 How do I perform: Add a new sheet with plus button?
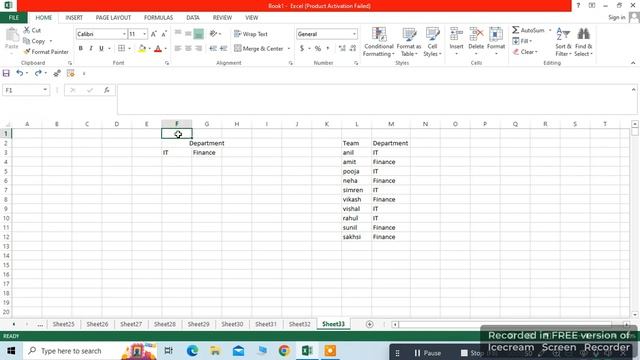369,324
